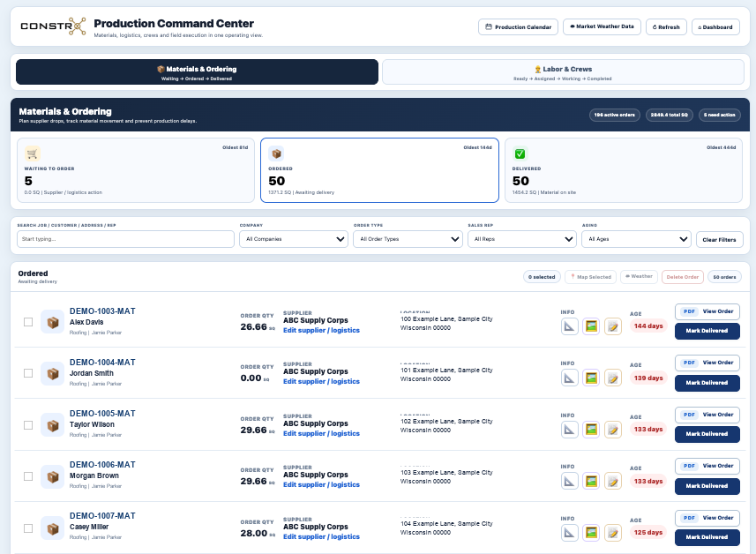Expand the All Companies dropdown
This screenshot has width=756, height=554.
point(294,239)
